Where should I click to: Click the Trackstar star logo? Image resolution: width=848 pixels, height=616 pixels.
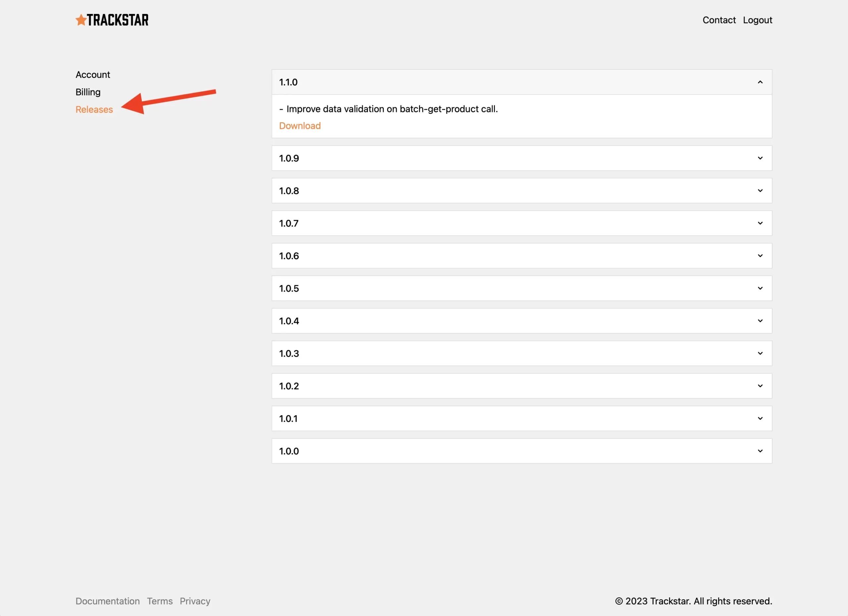coord(81,20)
